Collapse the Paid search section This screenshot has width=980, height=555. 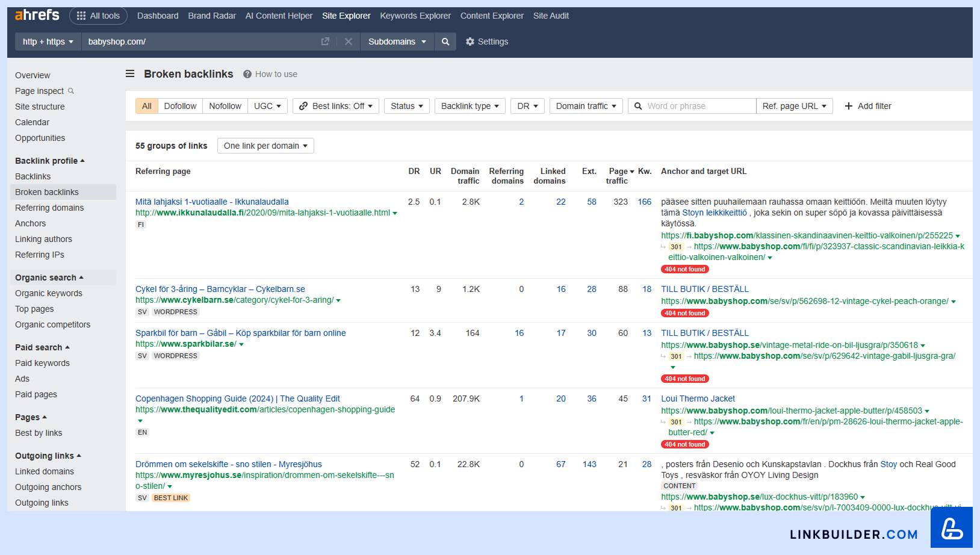pyautogui.click(x=42, y=347)
